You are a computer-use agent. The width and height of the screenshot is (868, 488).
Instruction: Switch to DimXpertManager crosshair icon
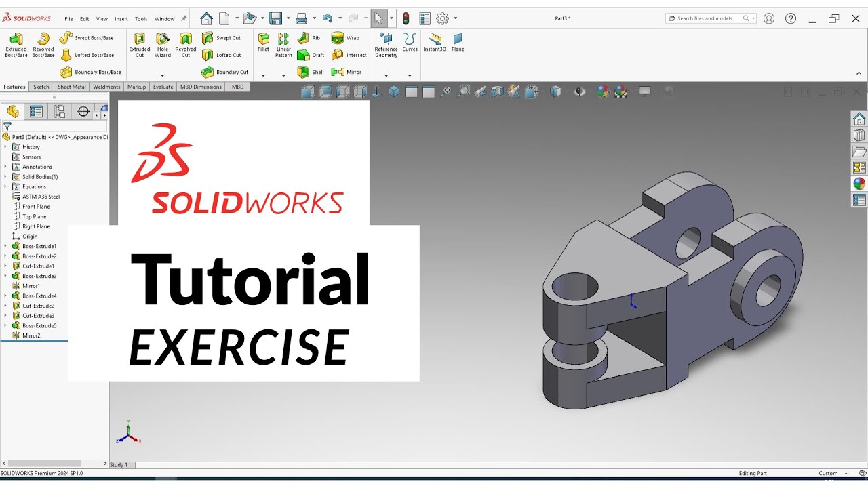(x=83, y=112)
